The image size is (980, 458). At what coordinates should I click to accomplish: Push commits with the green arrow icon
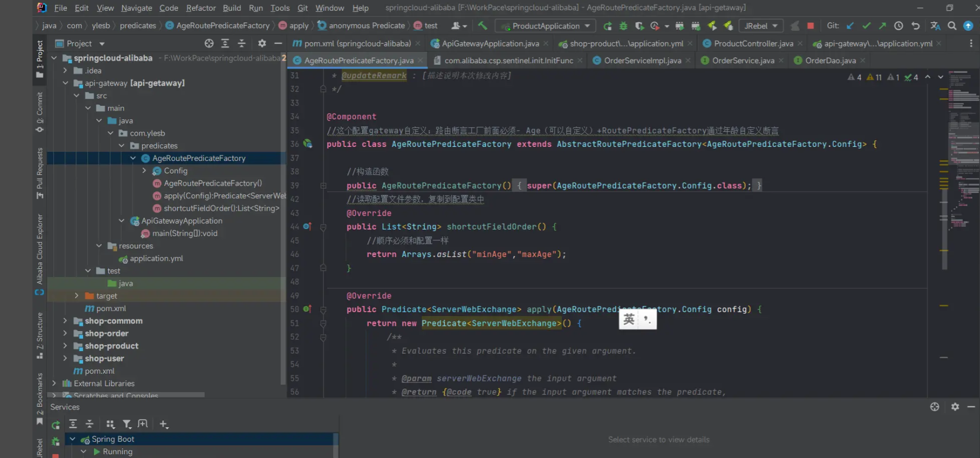tap(882, 25)
